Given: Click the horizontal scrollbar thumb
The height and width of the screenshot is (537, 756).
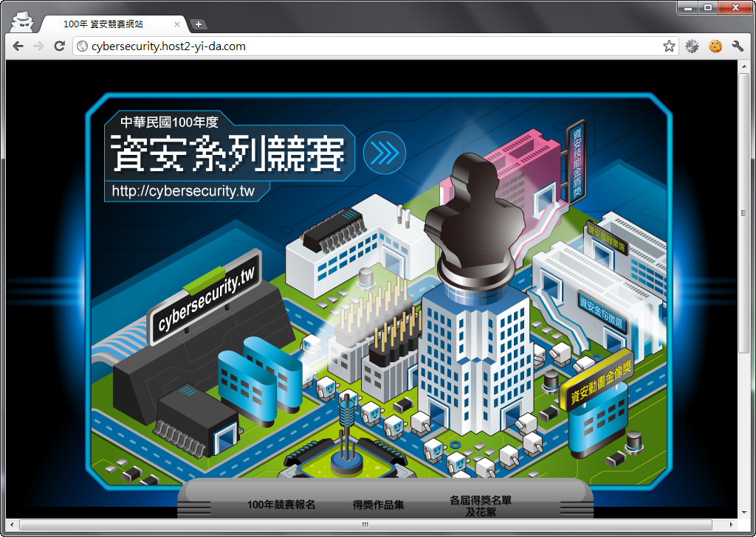Looking at the screenshot, I should pos(365,524).
